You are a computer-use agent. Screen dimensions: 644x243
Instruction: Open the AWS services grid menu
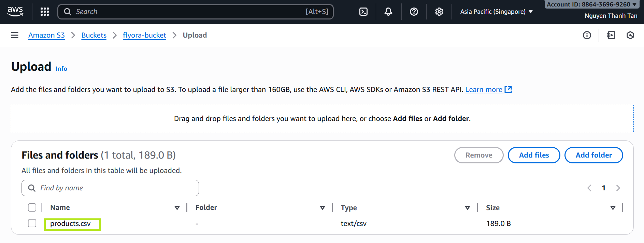click(45, 12)
